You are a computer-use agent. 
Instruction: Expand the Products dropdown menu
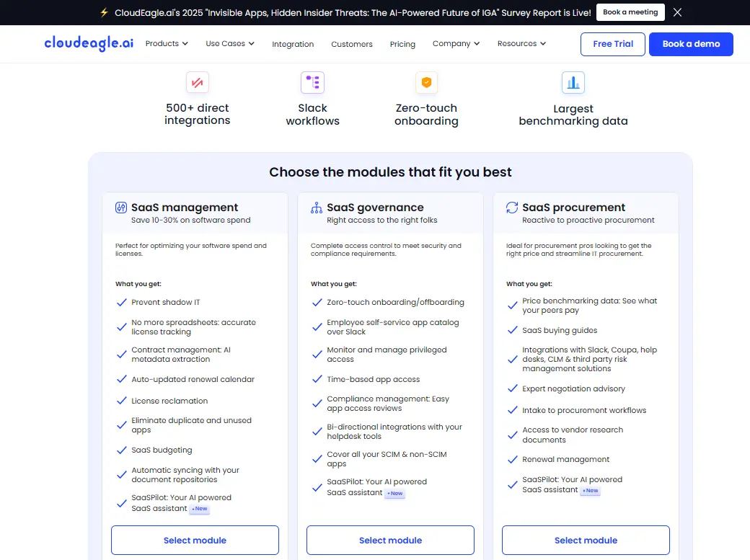[x=167, y=44]
